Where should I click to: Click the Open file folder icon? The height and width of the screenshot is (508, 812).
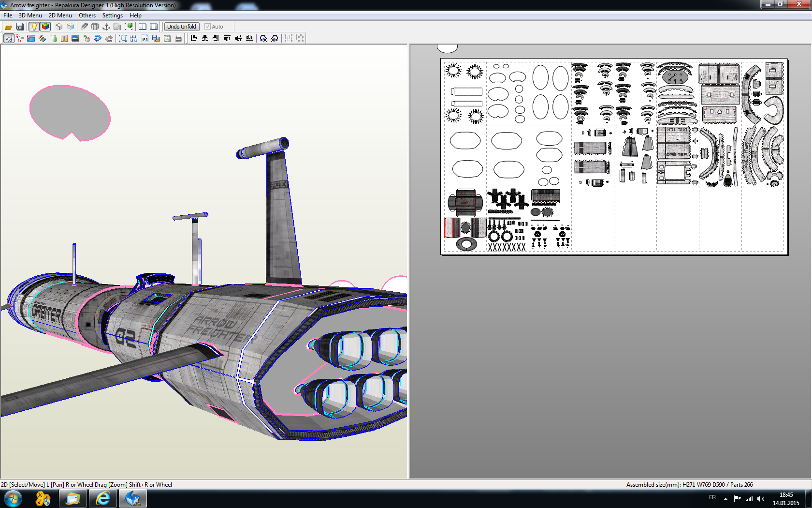tap(8, 27)
